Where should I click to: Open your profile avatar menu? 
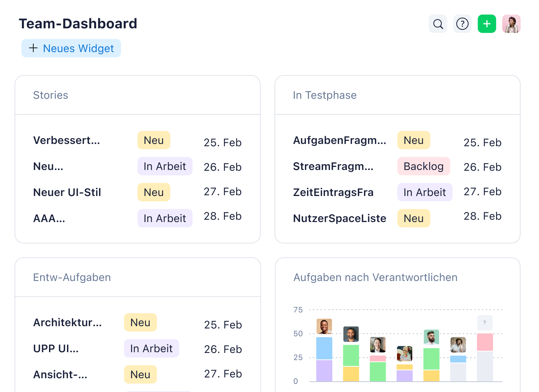tap(511, 24)
